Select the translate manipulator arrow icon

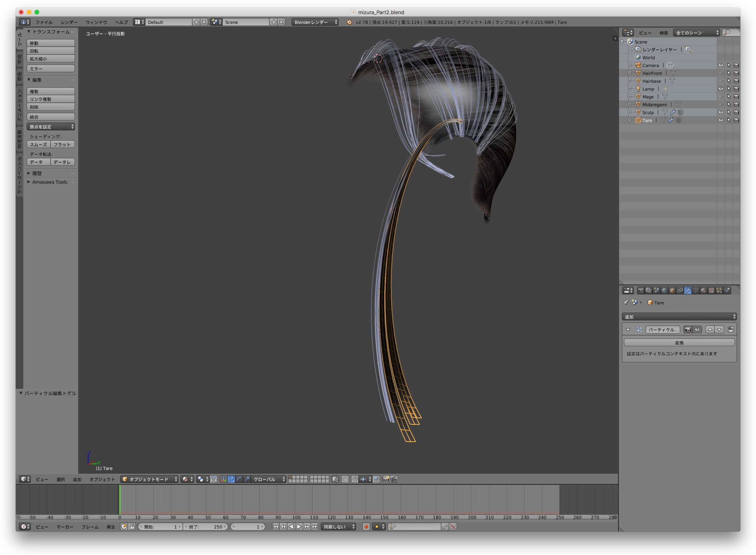pos(231,479)
